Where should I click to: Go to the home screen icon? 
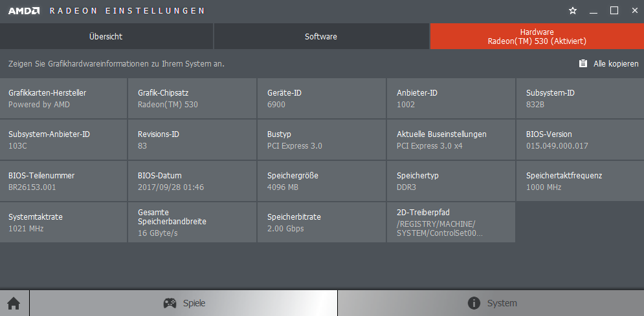click(x=14, y=303)
